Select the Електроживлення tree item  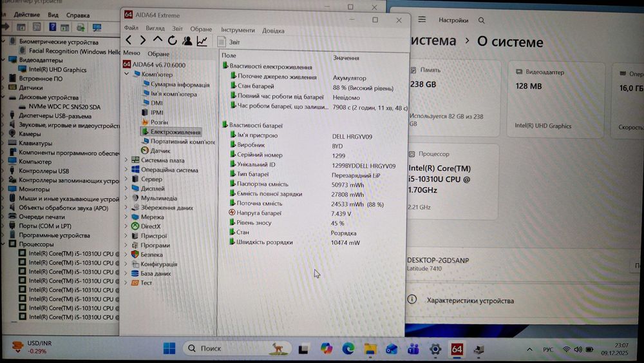tap(171, 132)
